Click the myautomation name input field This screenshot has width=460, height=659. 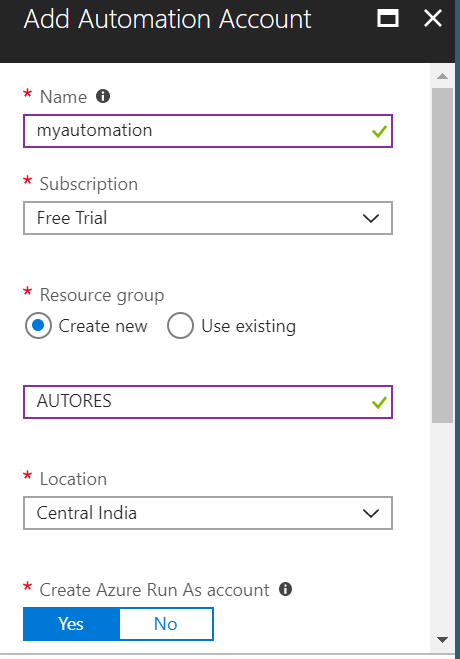coord(208,131)
